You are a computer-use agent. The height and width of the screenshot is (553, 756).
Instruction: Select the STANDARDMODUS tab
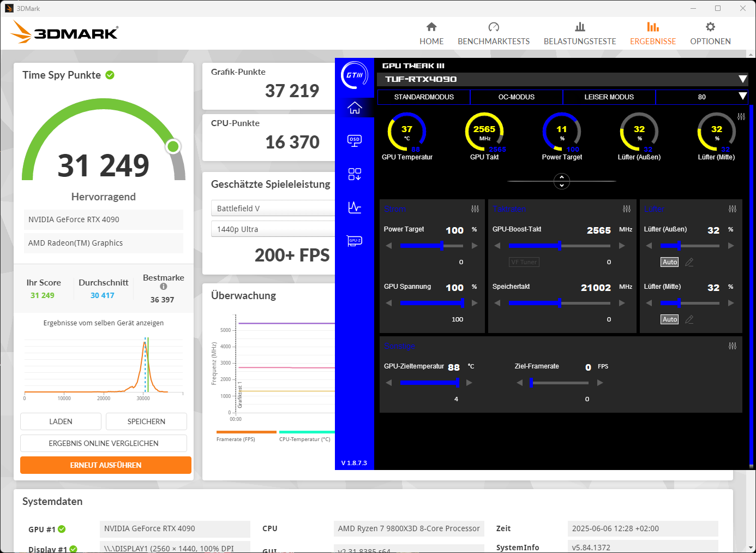(424, 97)
